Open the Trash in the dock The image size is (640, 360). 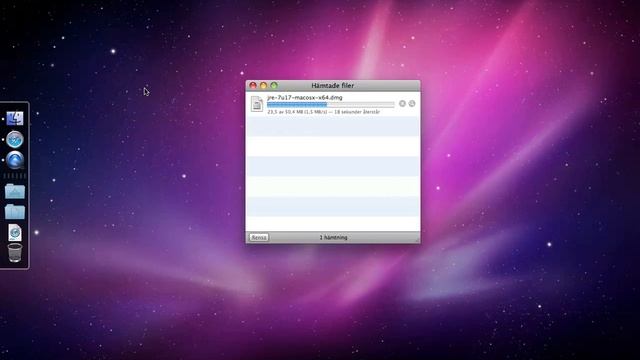[15, 252]
